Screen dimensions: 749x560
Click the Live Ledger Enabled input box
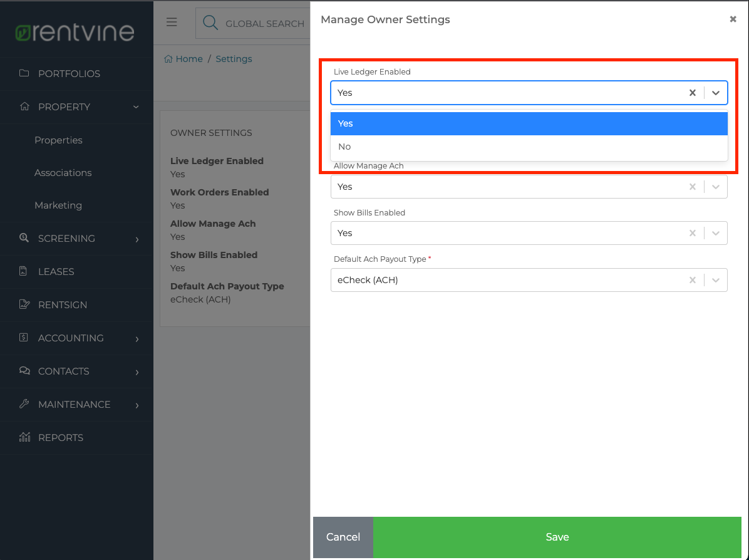(529, 93)
